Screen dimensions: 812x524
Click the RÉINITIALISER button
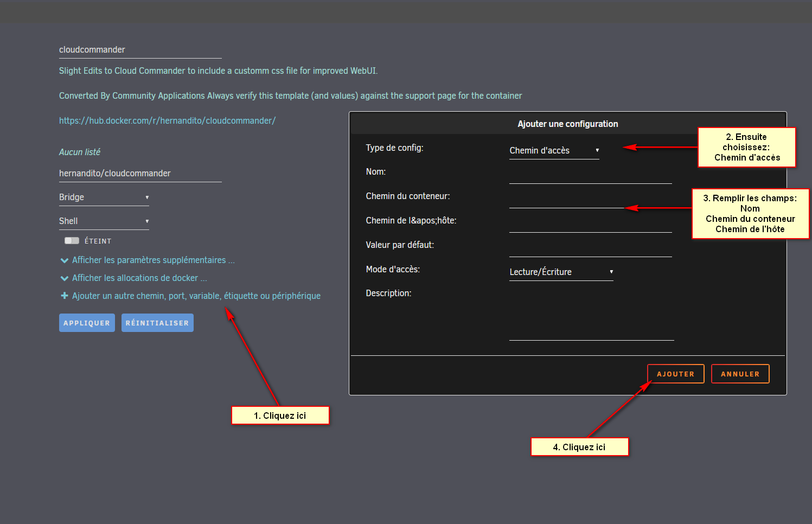157,323
